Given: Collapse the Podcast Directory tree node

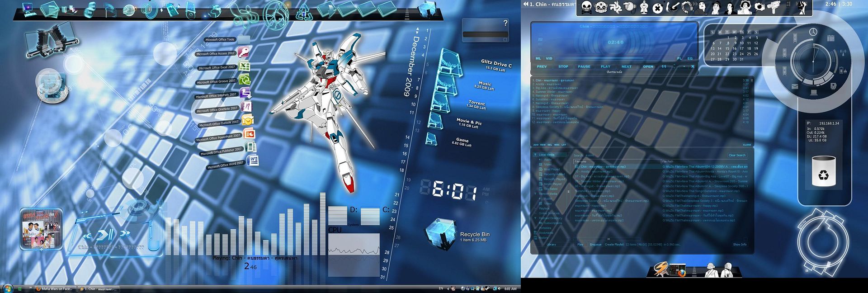Looking at the screenshot, I should click(x=535, y=218).
